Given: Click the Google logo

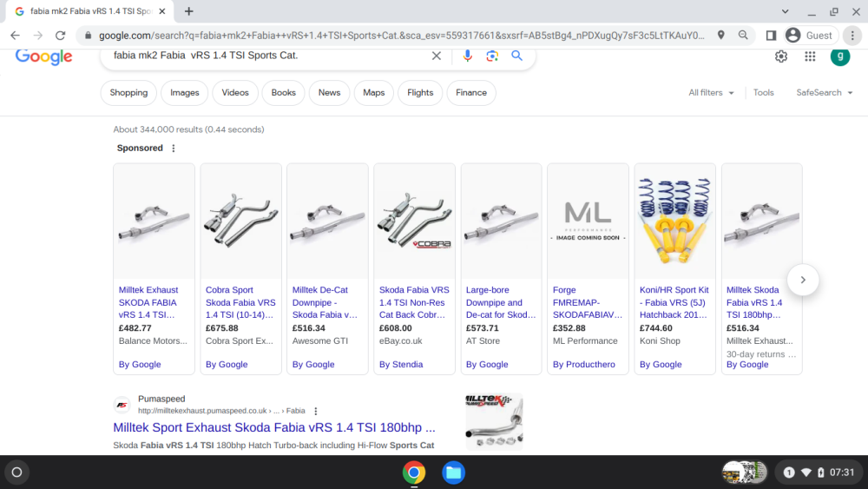Looking at the screenshot, I should click(43, 56).
